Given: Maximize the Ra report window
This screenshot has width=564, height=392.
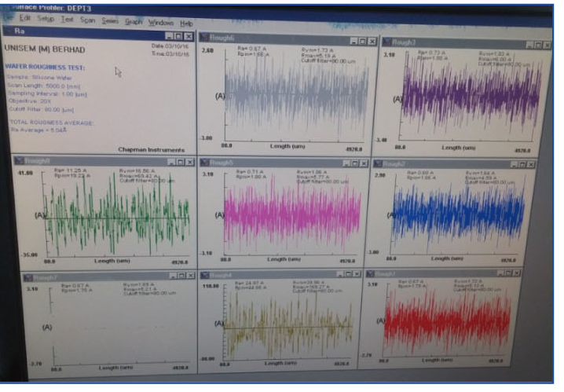Looking at the screenshot, I should tap(178, 36).
